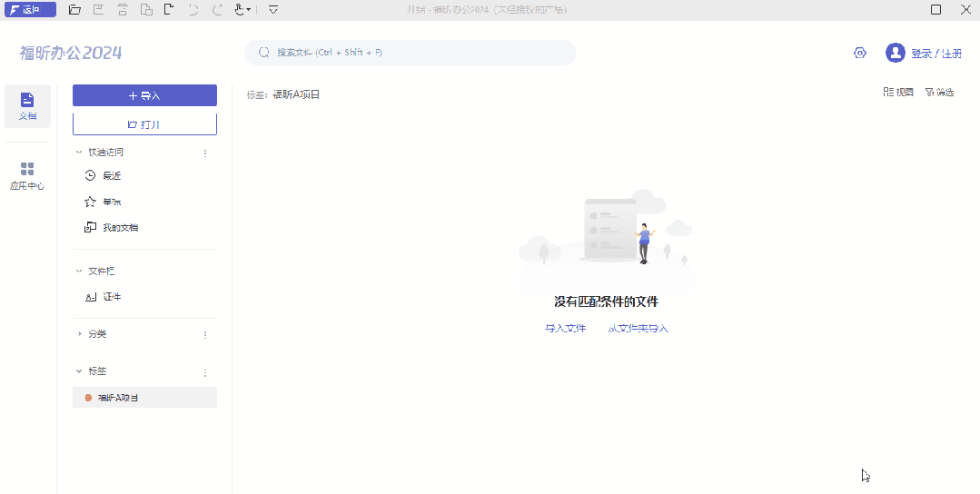Collapse the 标签 section chevron

pos(79,371)
